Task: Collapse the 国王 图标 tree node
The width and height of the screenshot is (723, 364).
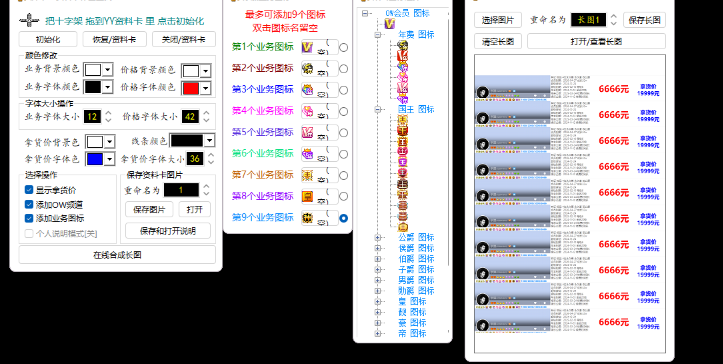Action: click(x=378, y=109)
